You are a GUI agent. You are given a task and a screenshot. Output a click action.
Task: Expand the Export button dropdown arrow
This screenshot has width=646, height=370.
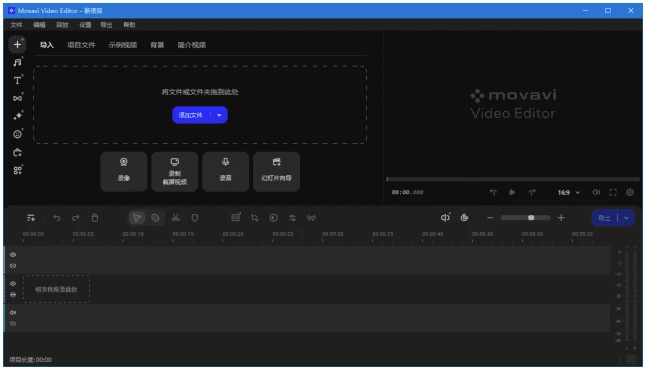click(626, 218)
